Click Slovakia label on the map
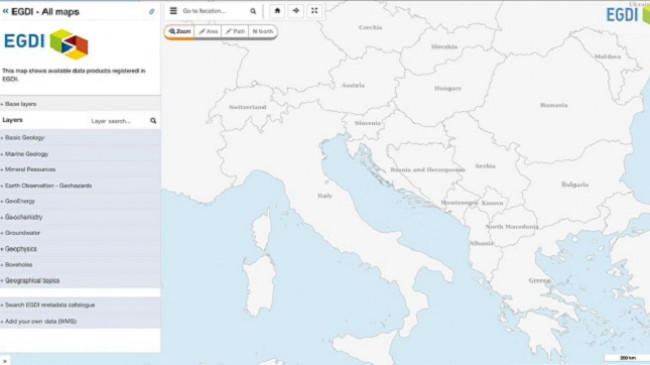This screenshot has width=650, height=365. [444, 47]
